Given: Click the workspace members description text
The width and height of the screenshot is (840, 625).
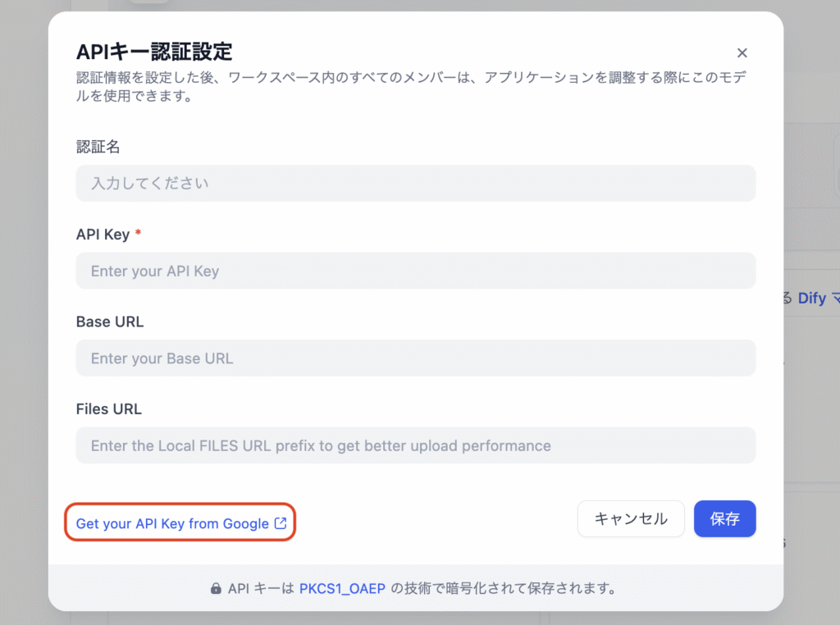Looking at the screenshot, I should coord(411,87).
